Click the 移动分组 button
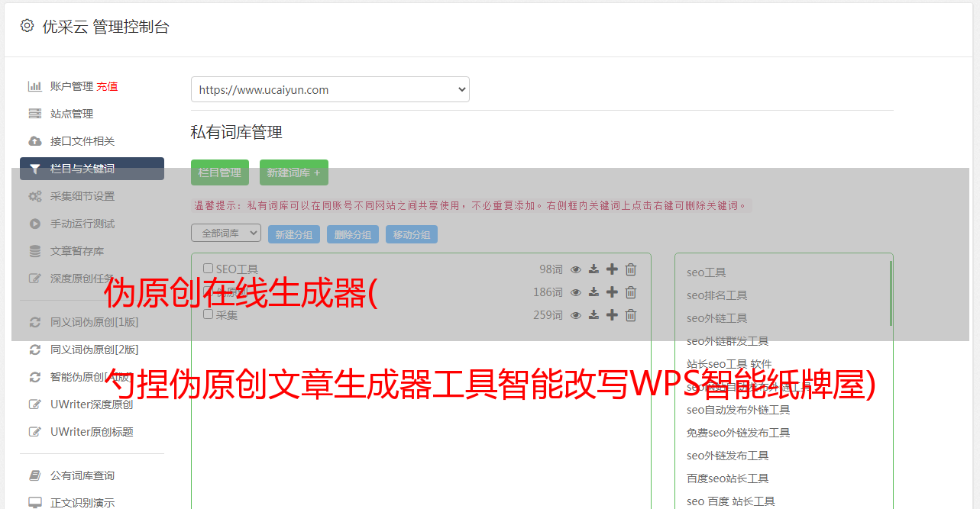Viewport: 980px width, 509px height. tap(412, 234)
